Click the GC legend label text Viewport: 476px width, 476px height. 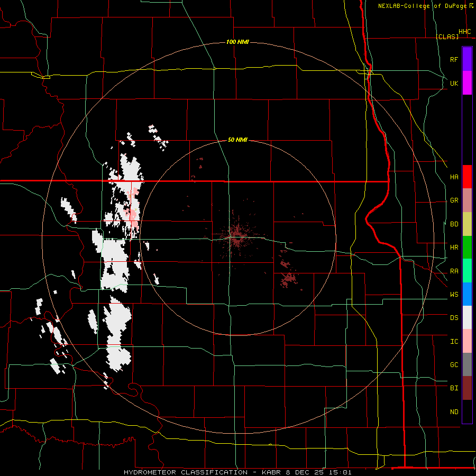454,364
